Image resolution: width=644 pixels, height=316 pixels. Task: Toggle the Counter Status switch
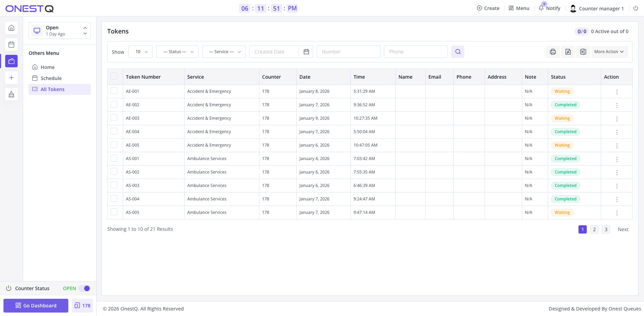click(84, 288)
